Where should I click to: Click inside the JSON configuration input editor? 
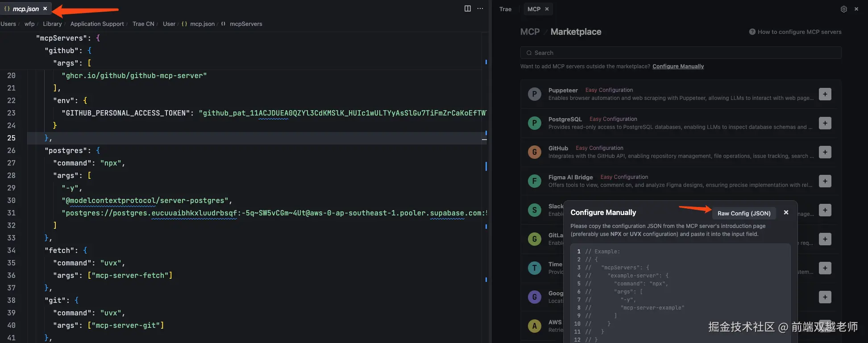680,293
